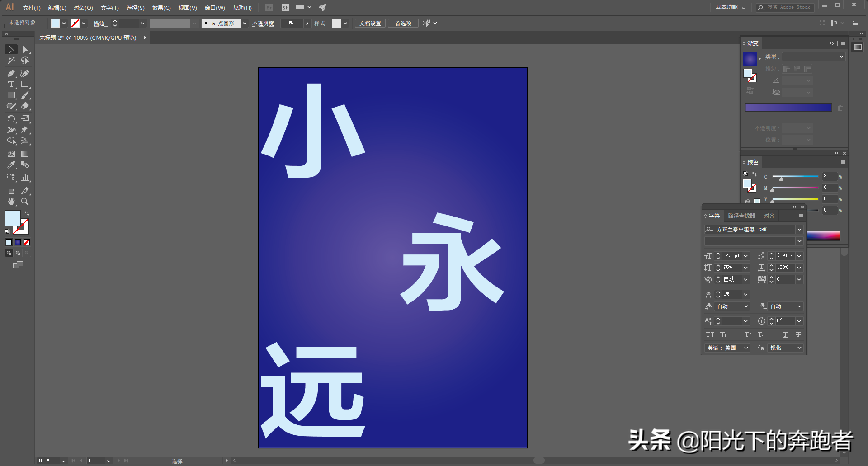
Task: Select the Scale tool
Action: point(25,119)
